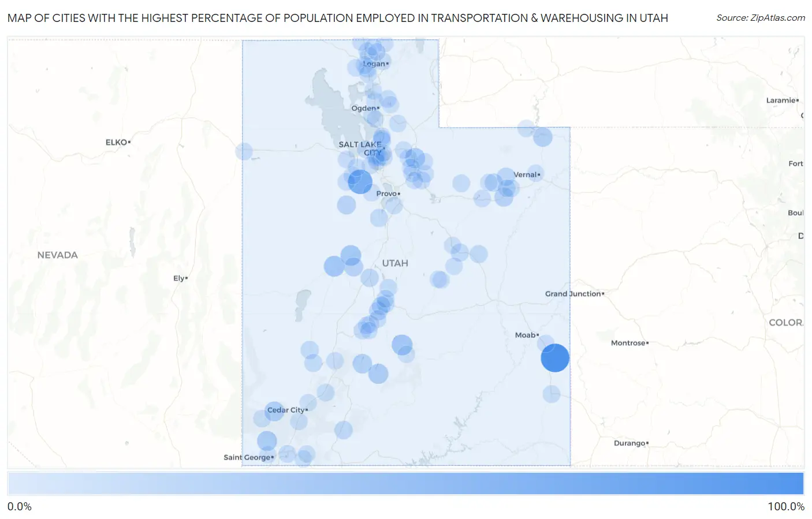Select the Ely city label
Viewport: 812px width, 519px height.
(180, 278)
